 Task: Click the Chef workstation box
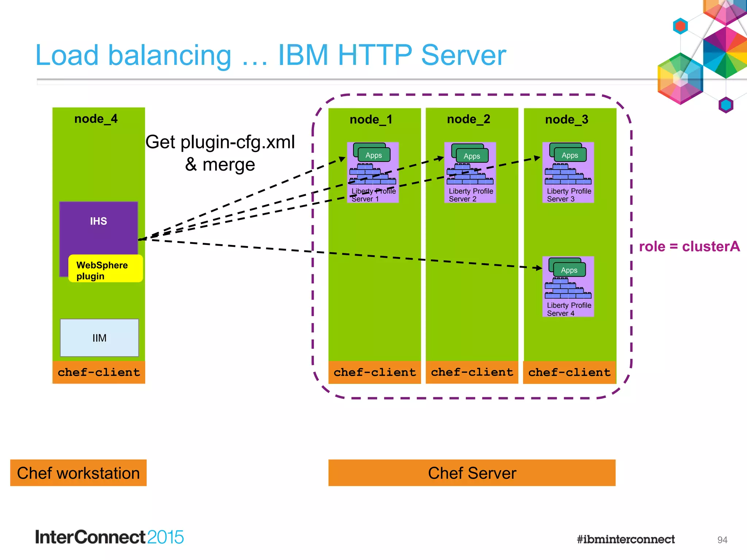78,473
